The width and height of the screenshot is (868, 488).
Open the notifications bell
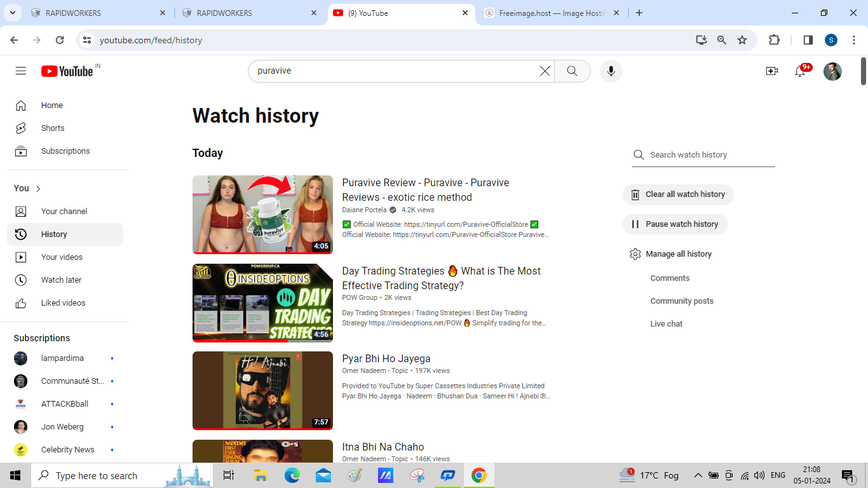[x=801, y=71]
